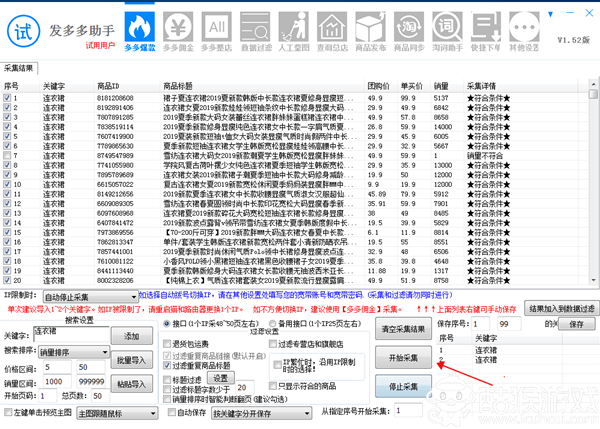The width and height of the screenshot is (600, 429).
Task: Enable 过滤标题字数少于 checkbox
Action: 167,389
